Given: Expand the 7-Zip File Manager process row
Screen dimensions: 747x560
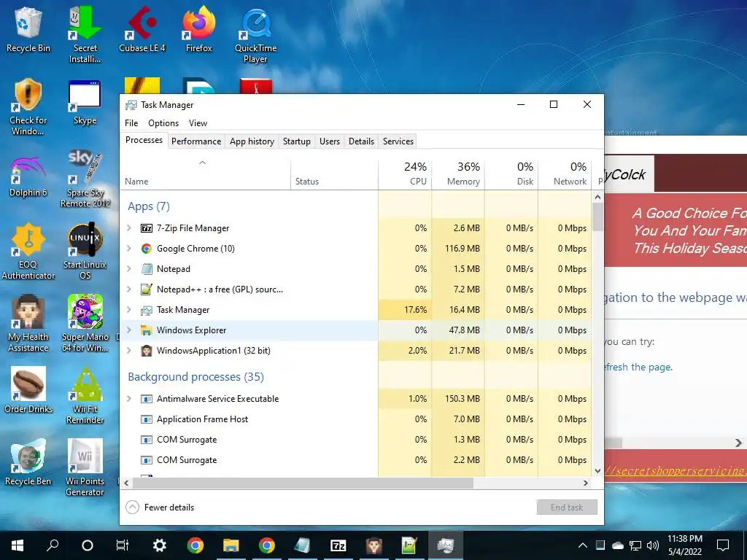Looking at the screenshot, I should 128,228.
